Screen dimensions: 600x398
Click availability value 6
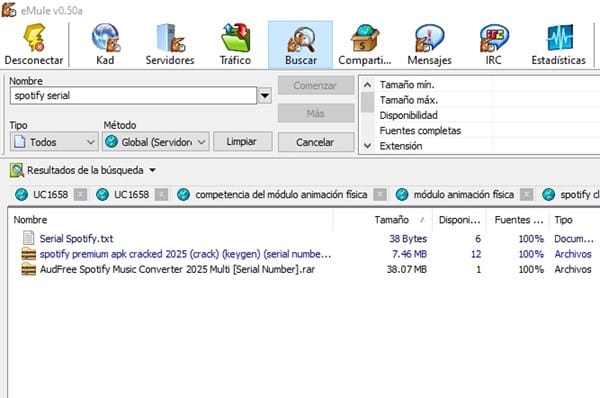tap(478, 239)
